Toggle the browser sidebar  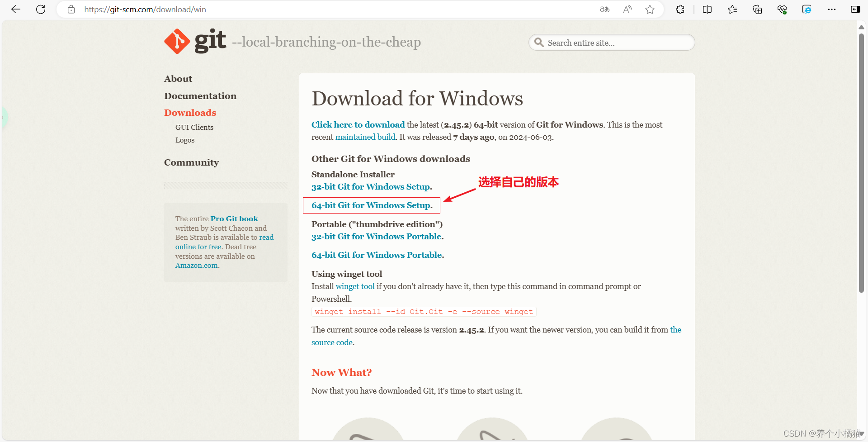855,9
